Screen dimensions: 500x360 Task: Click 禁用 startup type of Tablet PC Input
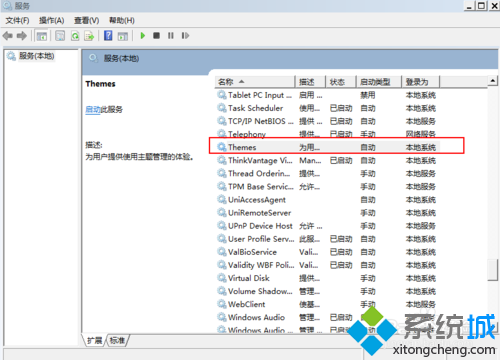click(x=368, y=95)
